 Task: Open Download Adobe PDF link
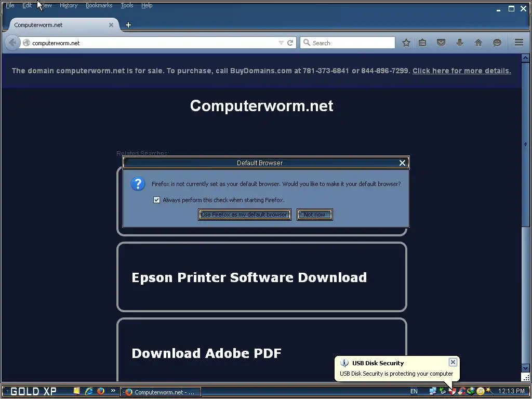(x=207, y=353)
